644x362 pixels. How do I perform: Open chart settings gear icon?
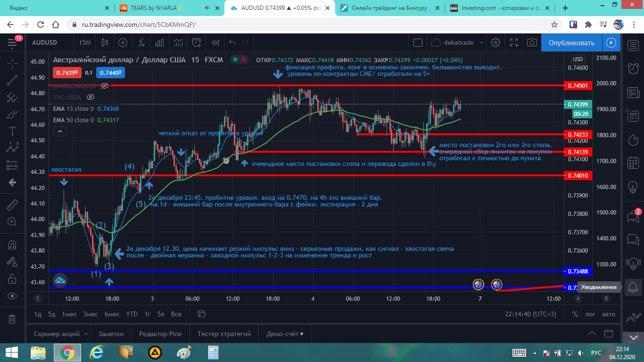[495, 43]
